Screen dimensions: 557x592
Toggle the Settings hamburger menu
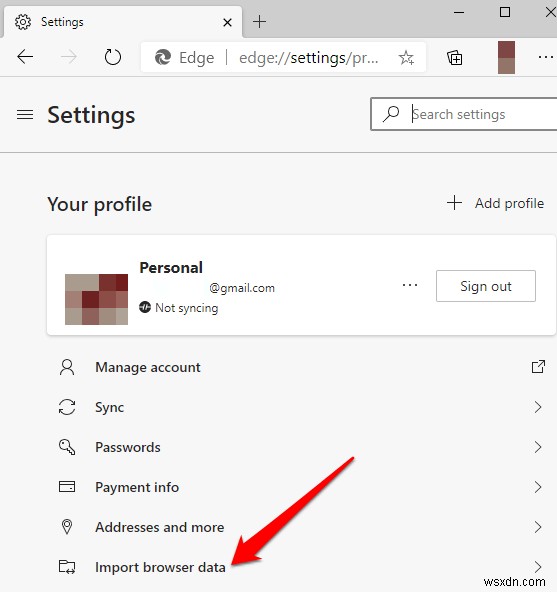click(x=25, y=114)
